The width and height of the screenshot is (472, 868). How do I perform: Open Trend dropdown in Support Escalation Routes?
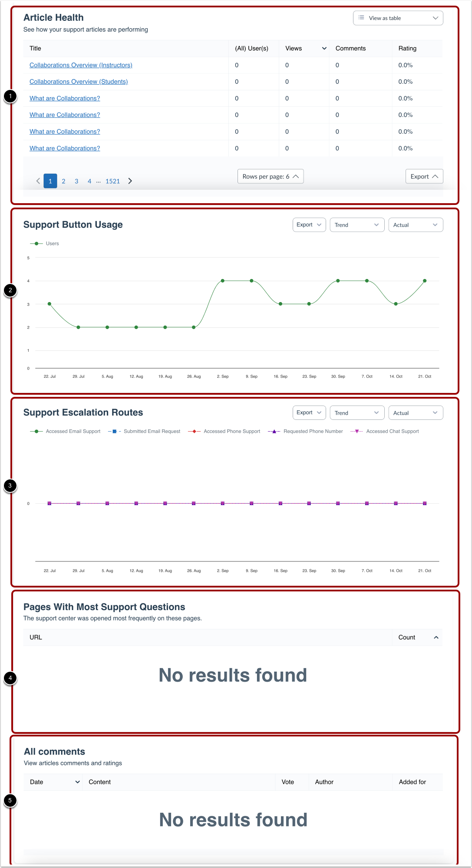[357, 413]
